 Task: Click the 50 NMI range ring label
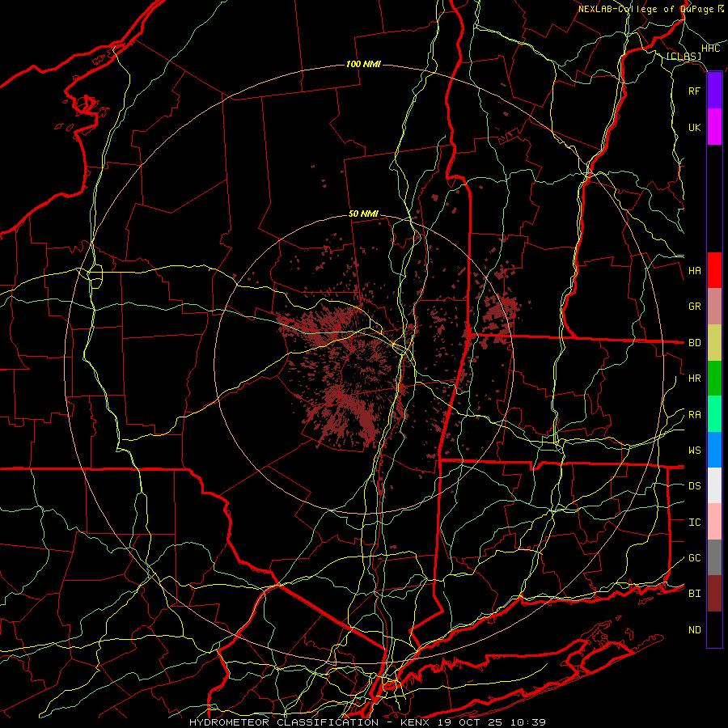coord(363,214)
